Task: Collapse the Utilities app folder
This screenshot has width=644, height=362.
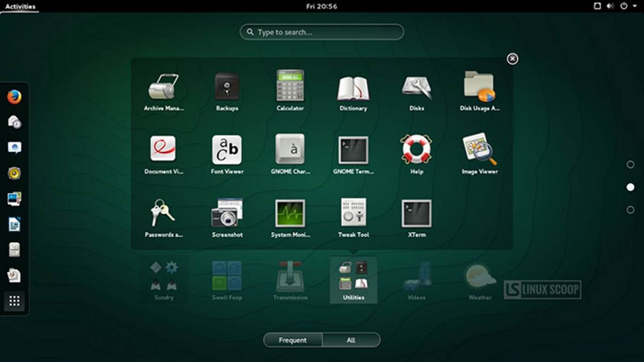Action: point(512,58)
